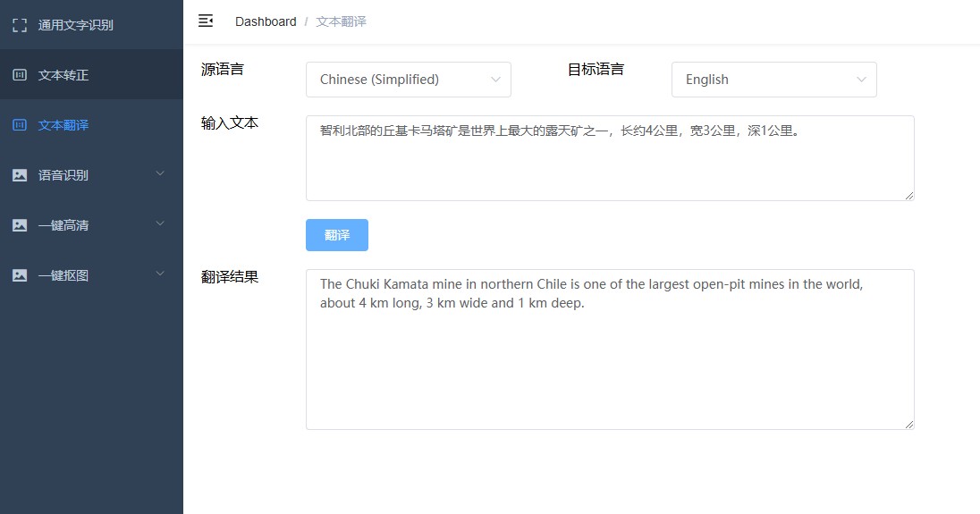980x514 pixels.
Task: Open the 一键高清 submenu
Action: pyautogui.click(x=91, y=225)
